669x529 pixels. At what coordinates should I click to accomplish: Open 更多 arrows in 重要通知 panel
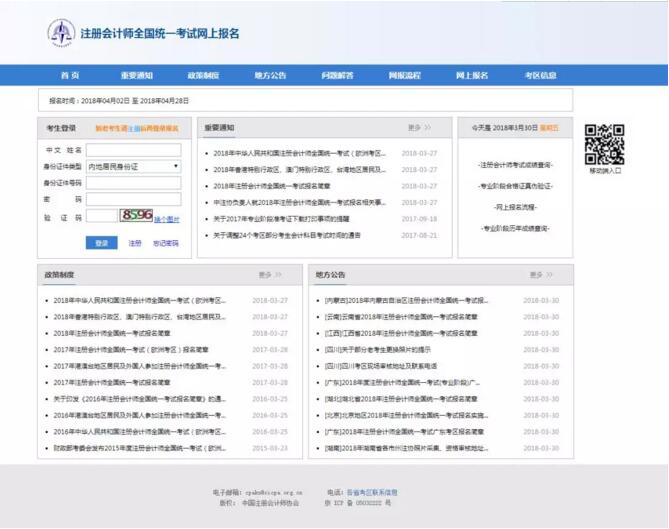coord(420,128)
